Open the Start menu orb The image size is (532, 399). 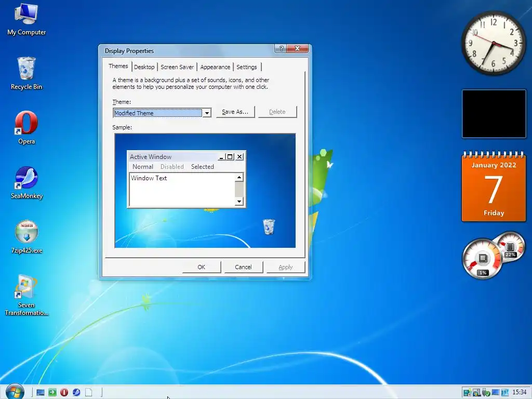pos(15,392)
